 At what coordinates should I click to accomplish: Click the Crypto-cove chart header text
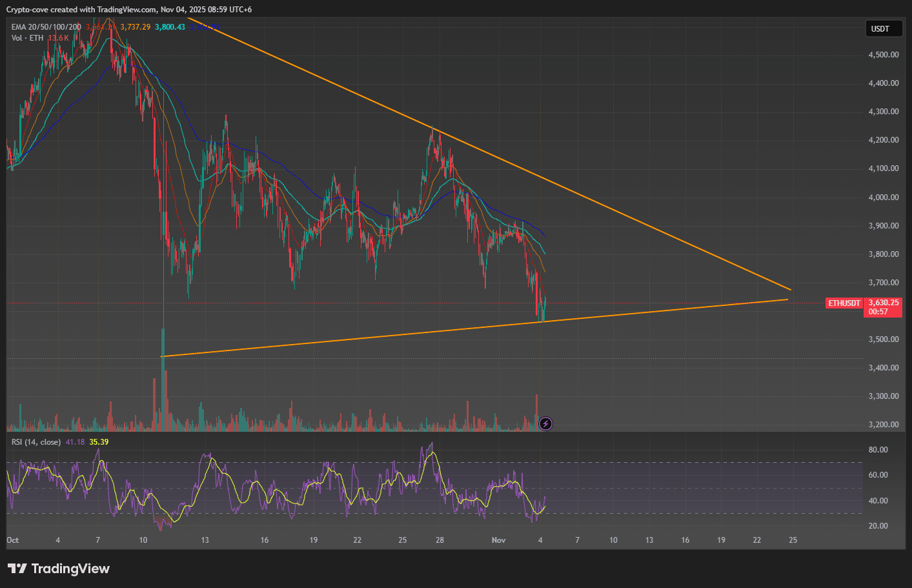pos(129,10)
